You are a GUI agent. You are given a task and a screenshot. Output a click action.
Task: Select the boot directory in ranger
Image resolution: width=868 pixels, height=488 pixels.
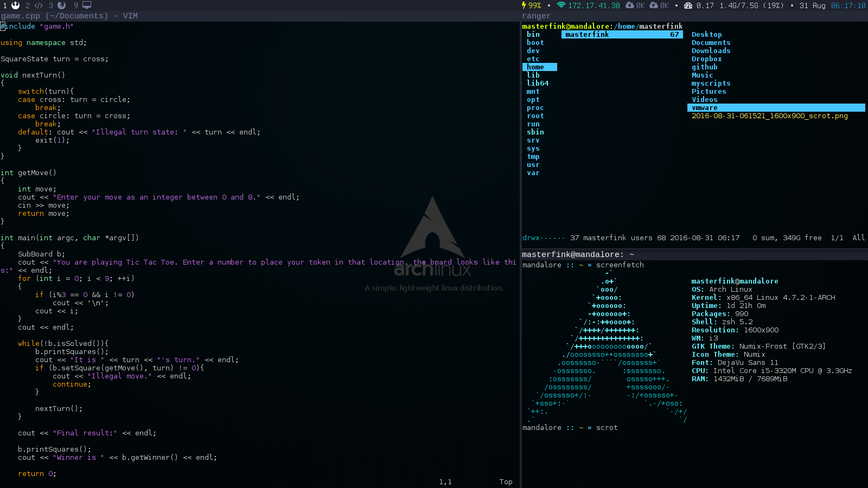click(x=535, y=42)
